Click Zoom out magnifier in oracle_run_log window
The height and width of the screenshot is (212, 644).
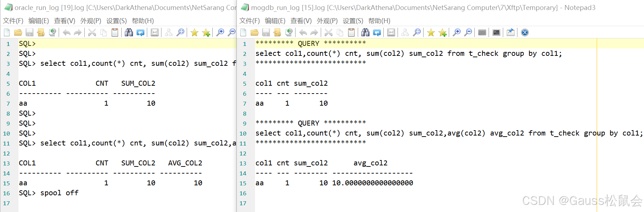(x=232, y=33)
